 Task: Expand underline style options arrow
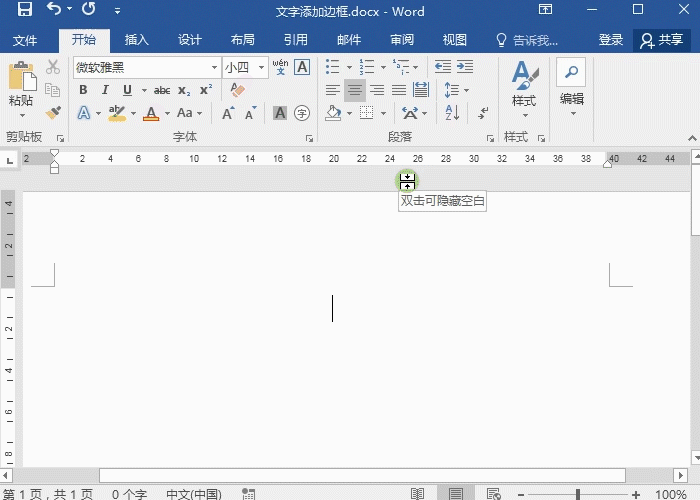[x=144, y=91]
